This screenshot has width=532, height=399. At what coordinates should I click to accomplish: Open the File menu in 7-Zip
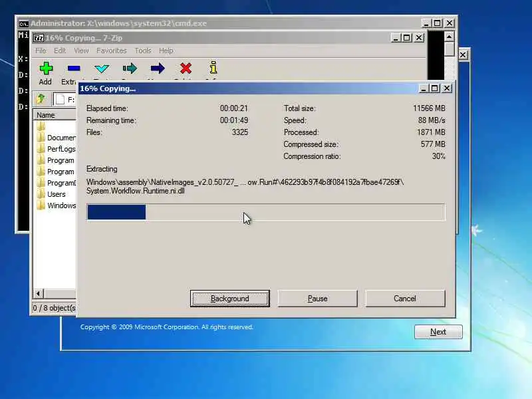(41, 51)
